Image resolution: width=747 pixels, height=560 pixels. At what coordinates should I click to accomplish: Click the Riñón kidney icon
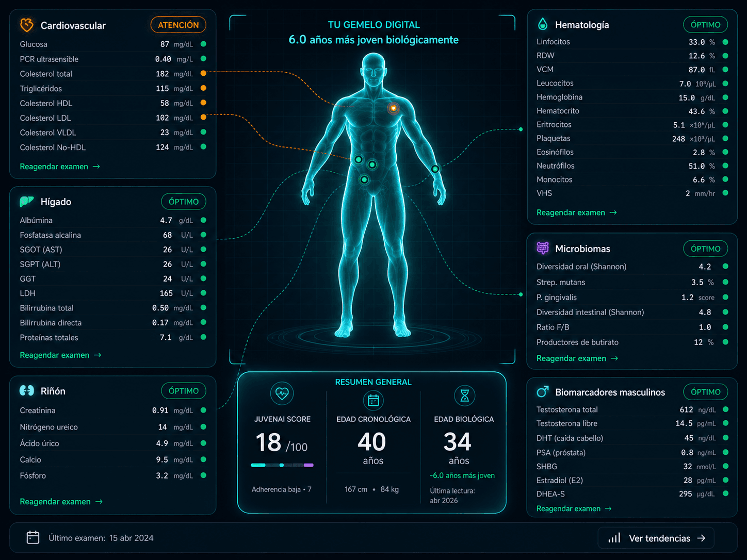tap(26, 390)
